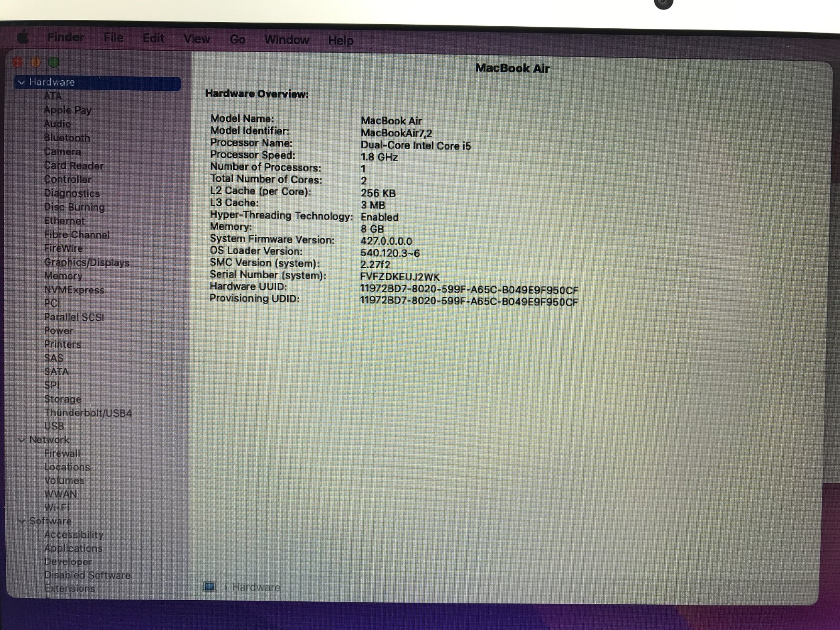Open the View menu
The height and width of the screenshot is (630, 840).
coord(197,39)
